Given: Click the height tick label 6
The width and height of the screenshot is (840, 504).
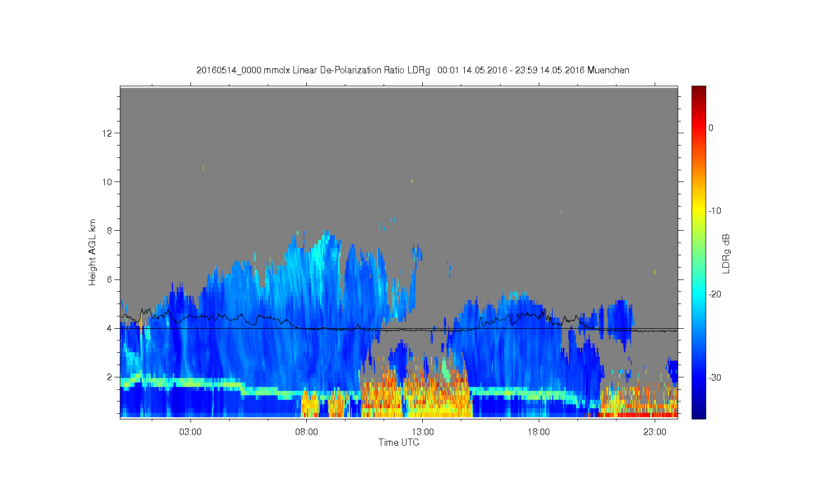Looking at the screenshot, I should [110, 279].
